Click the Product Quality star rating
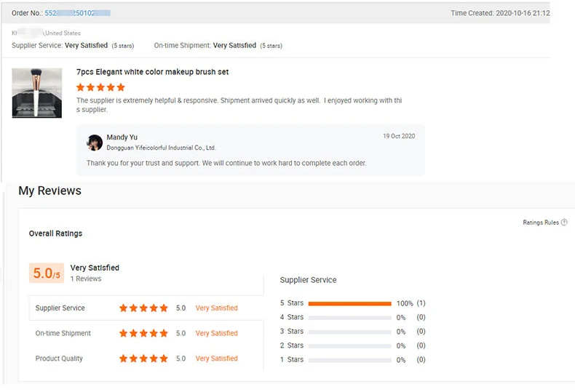This screenshot has width=575, height=392. pos(143,359)
